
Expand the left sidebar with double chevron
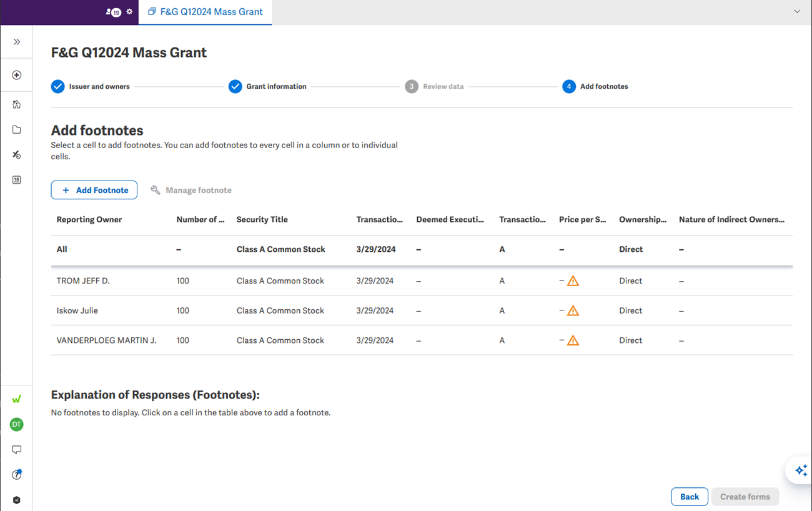pyautogui.click(x=17, y=42)
